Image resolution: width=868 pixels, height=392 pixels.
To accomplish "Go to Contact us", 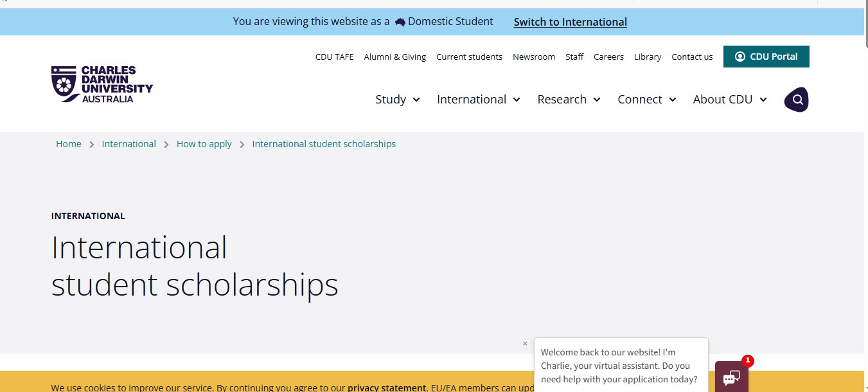I will pos(692,57).
